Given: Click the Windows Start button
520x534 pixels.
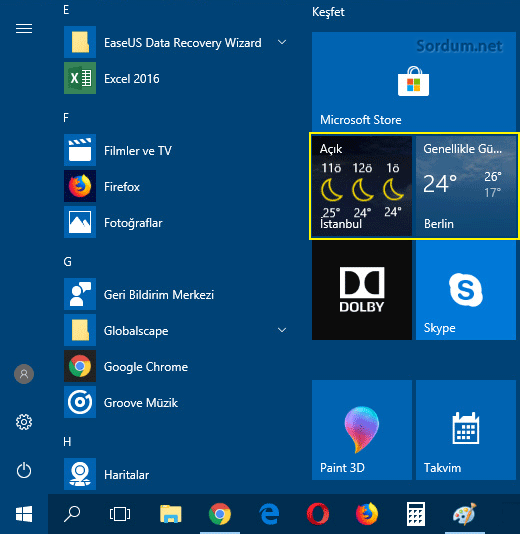Looking at the screenshot, I should [x=24, y=514].
